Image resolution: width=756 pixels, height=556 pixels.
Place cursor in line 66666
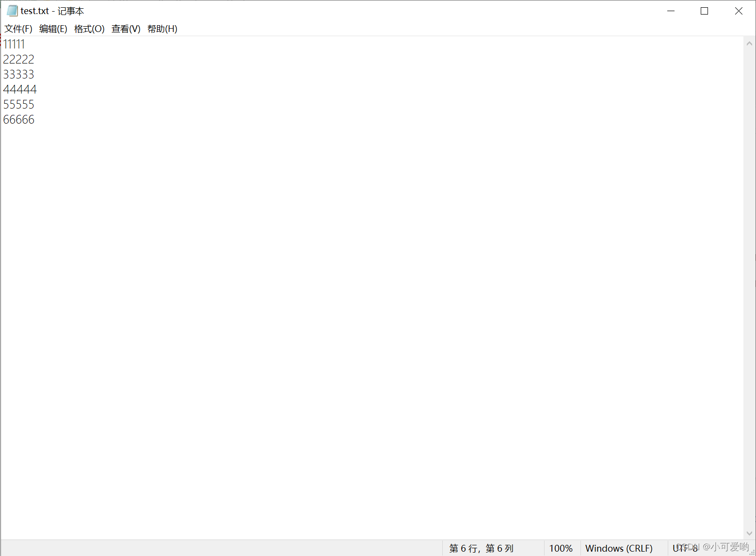pos(19,119)
